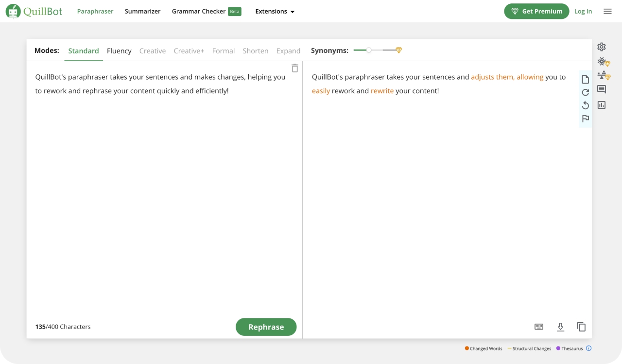Open the Summarizer tool

(x=142, y=11)
